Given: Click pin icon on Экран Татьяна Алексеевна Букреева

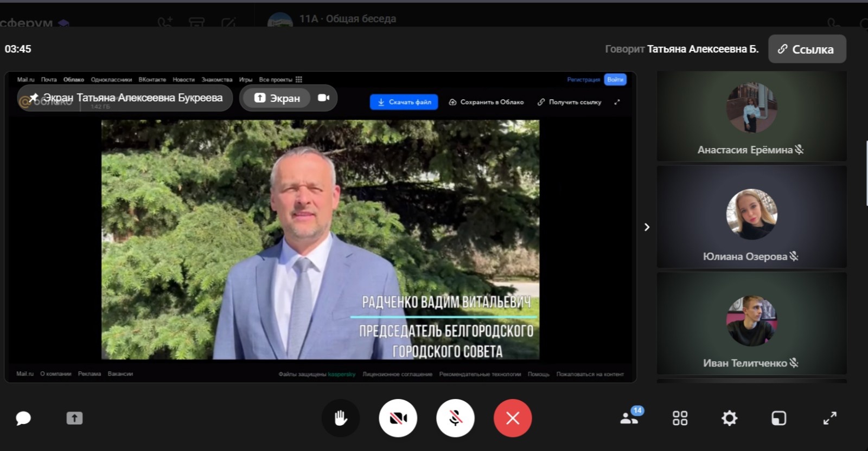Looking at the screenshot, I should 34,98.
